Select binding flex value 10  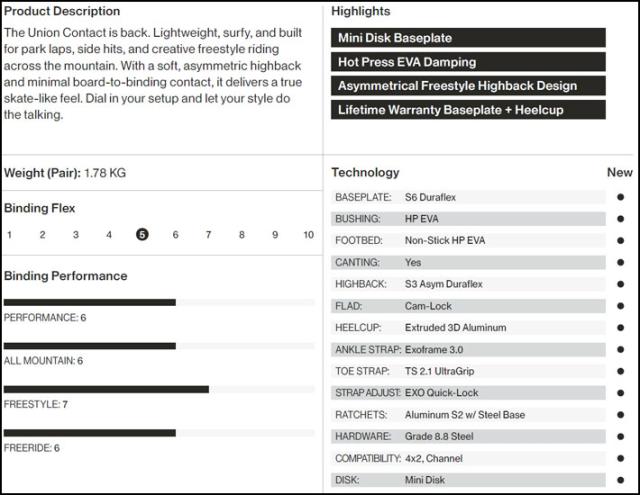pos(309,235)
